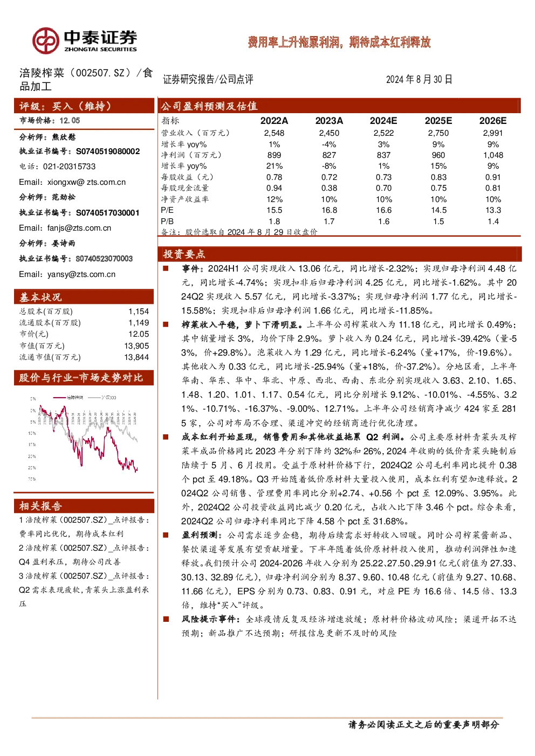Click the 2022A revenue cell 2,548
The image size is (535, 756).
(274, 133)
